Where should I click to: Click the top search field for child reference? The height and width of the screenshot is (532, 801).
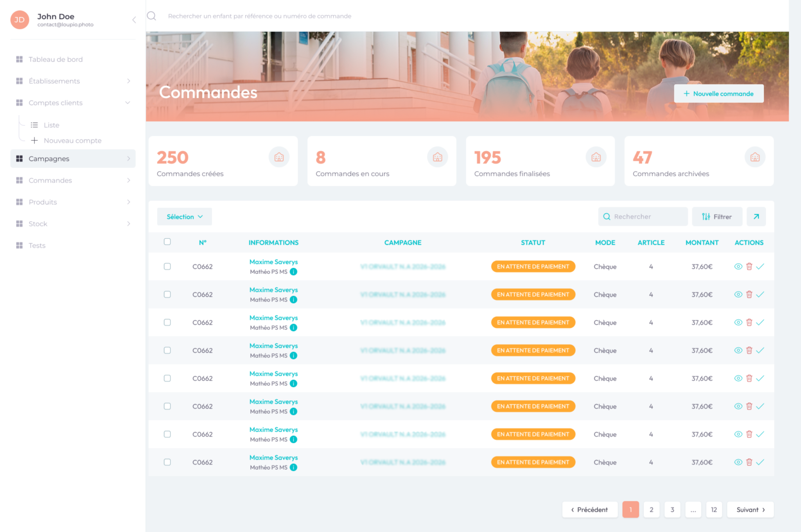260,16
